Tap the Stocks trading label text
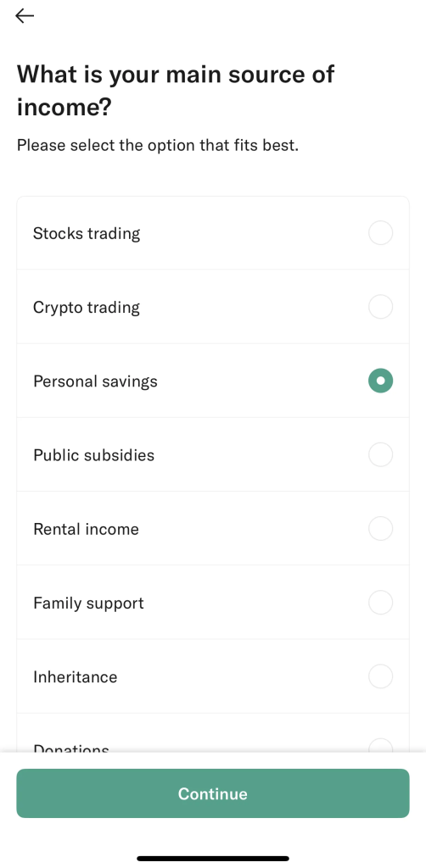 pos(87,234)
